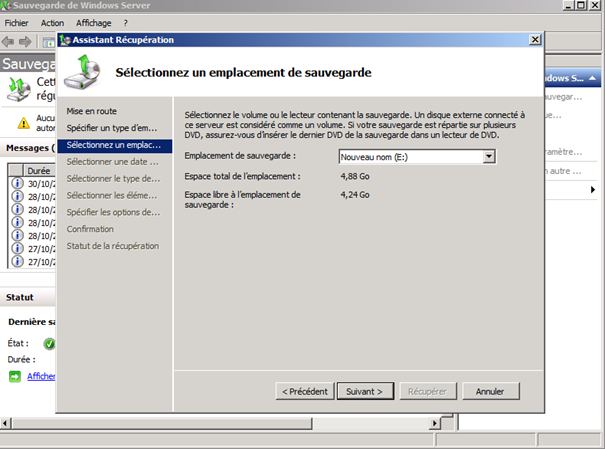
Task: Collapse the actions pane header arrow
Action: 593,78
